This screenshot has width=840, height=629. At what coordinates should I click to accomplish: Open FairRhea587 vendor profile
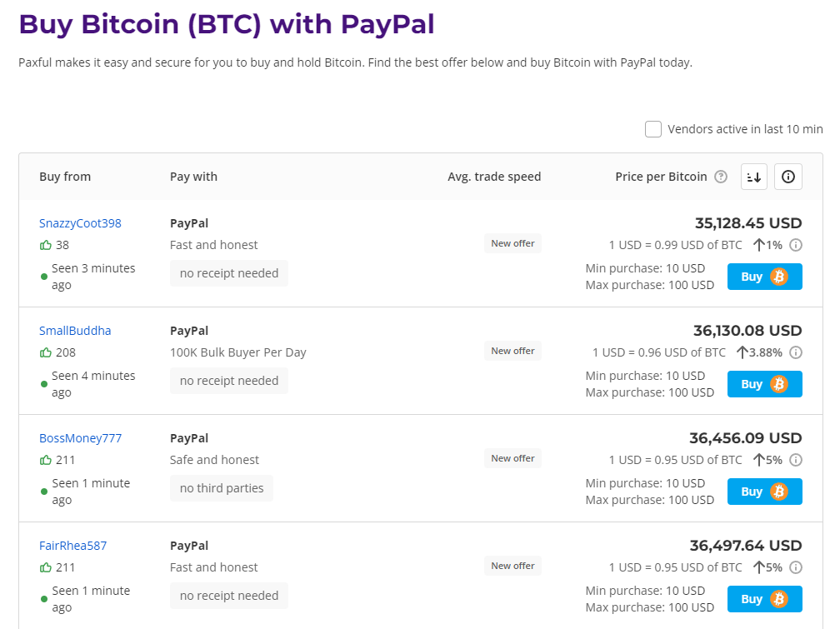(x=72, y=546)
